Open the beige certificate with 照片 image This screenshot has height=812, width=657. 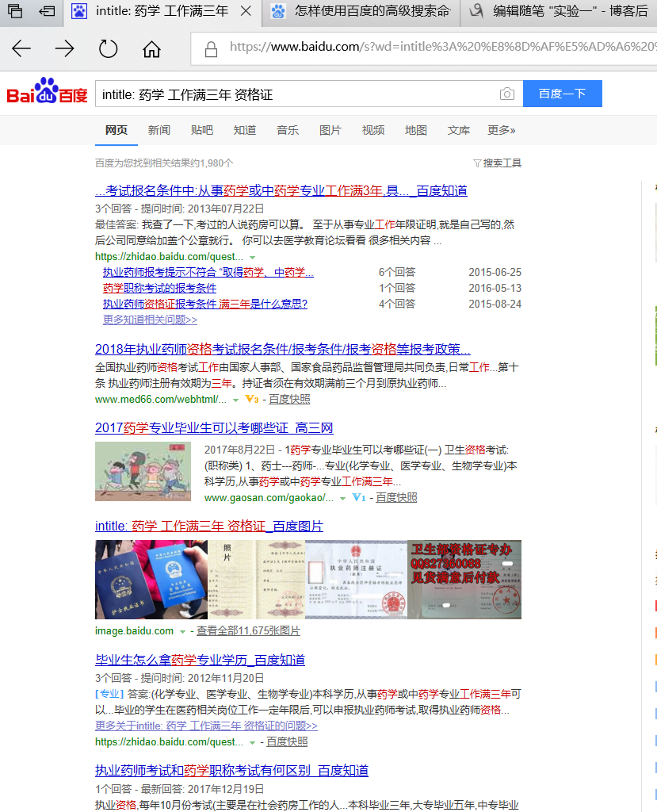[x=256, y=580]
